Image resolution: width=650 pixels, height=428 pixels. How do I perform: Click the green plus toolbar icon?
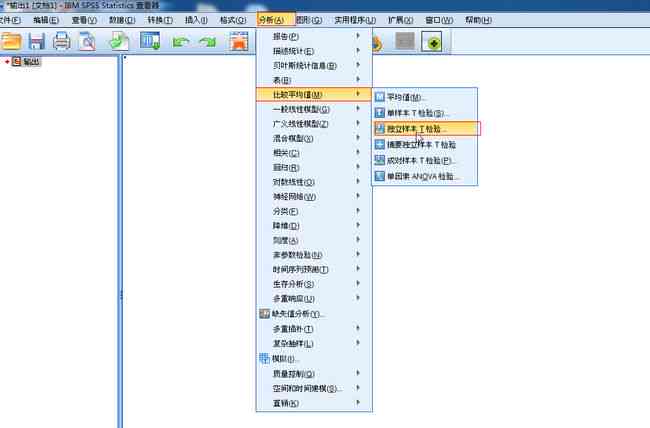pyautogui.click(x=434, y=41)
